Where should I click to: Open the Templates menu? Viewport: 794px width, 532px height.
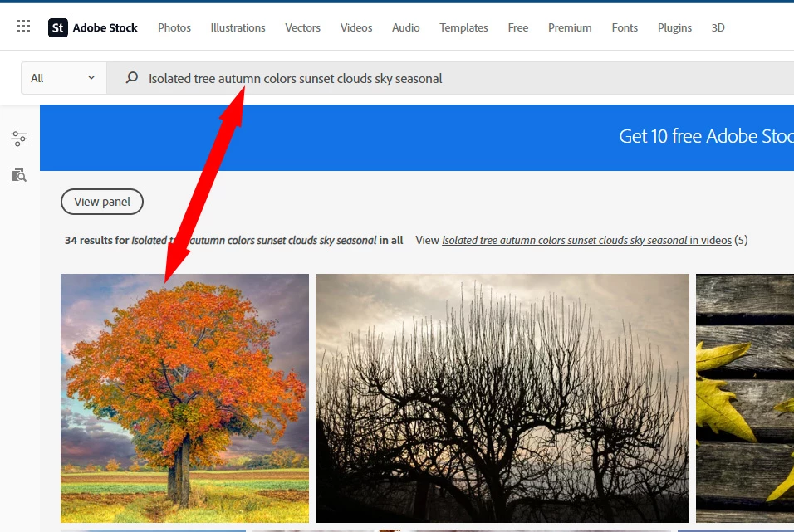coord(463,28)
